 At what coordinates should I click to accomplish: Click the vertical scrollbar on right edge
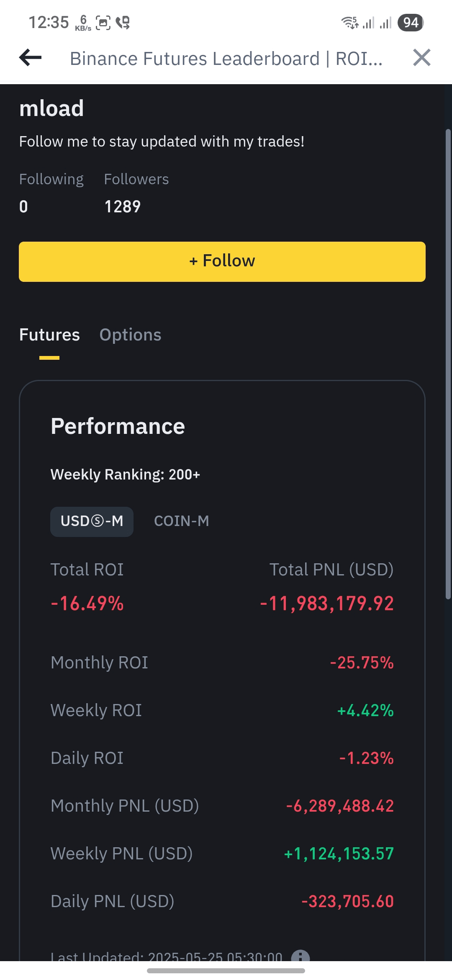click(x=448, y=364)
